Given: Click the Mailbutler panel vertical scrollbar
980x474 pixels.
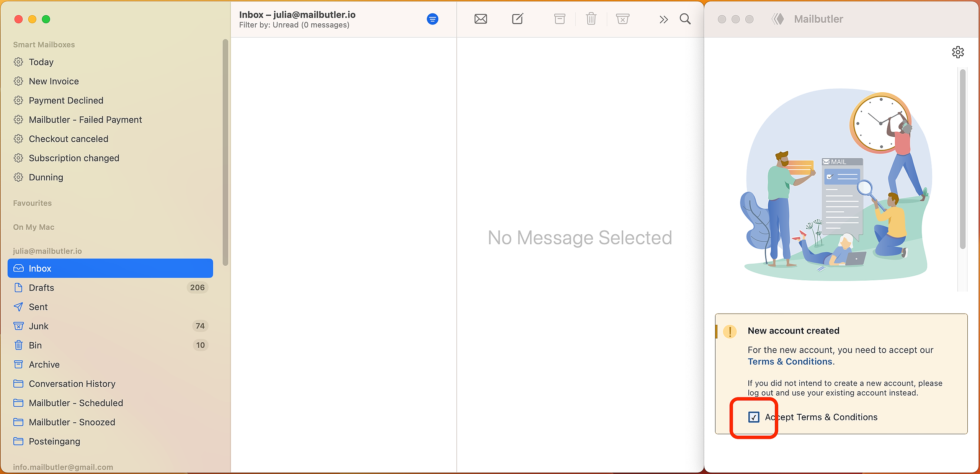Looking at the screenshot, I should pos(963,159).
